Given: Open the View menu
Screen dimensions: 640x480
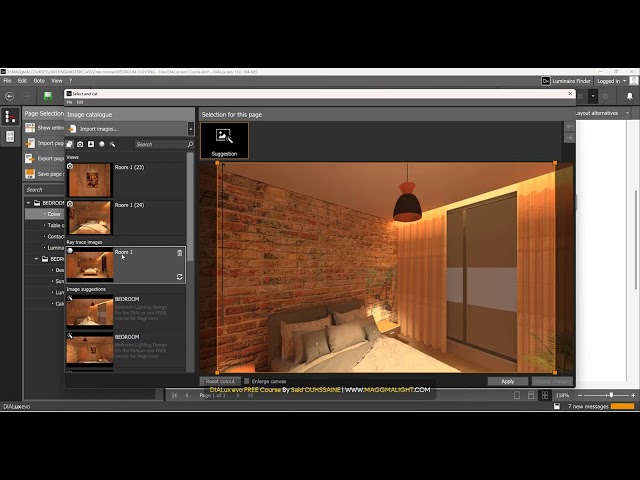Looking at the screenshot, I should [57, 81].
